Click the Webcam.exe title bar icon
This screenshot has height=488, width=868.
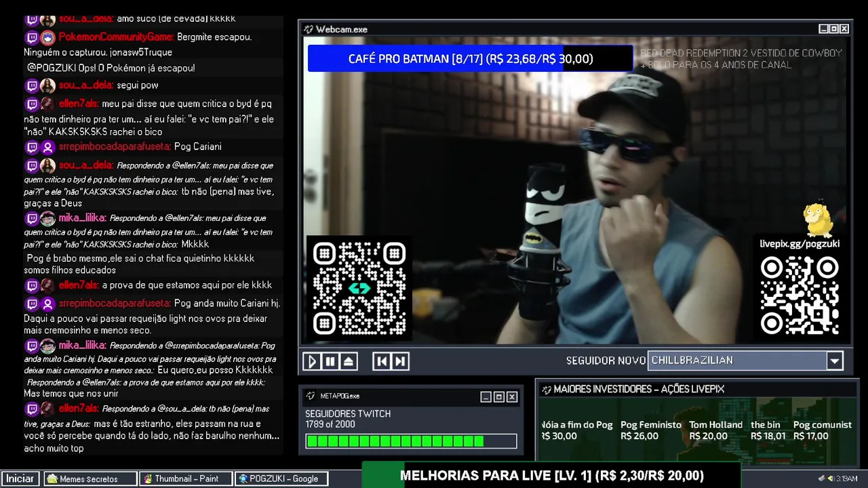(x=309, y=29)
